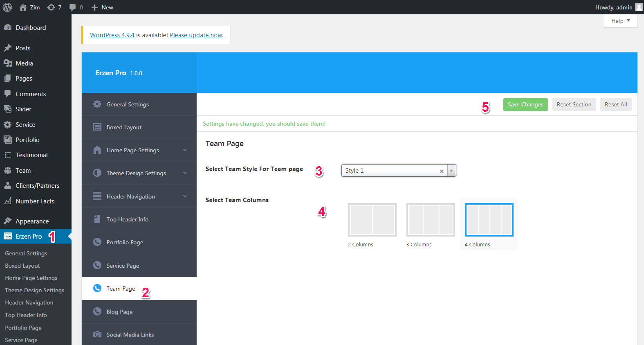Click the Slider sidebar icon
Viewport: 644px width, 345px height.
[x=7, y=109]
